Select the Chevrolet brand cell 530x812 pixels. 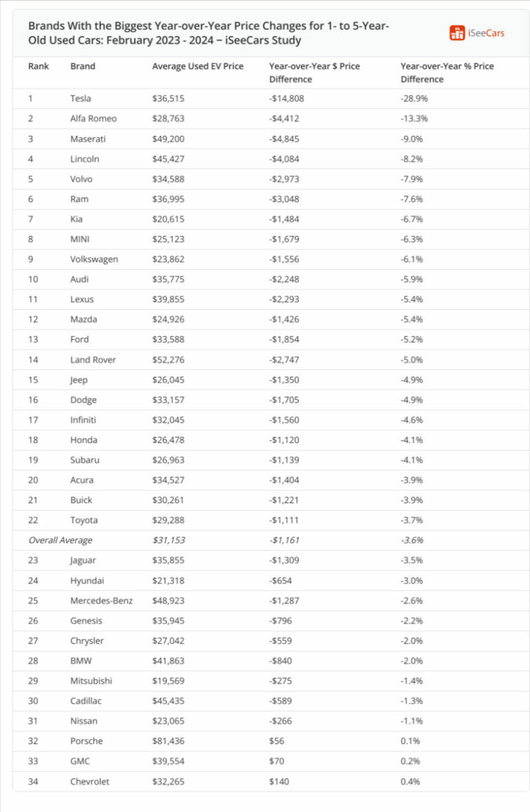point(90,782)
